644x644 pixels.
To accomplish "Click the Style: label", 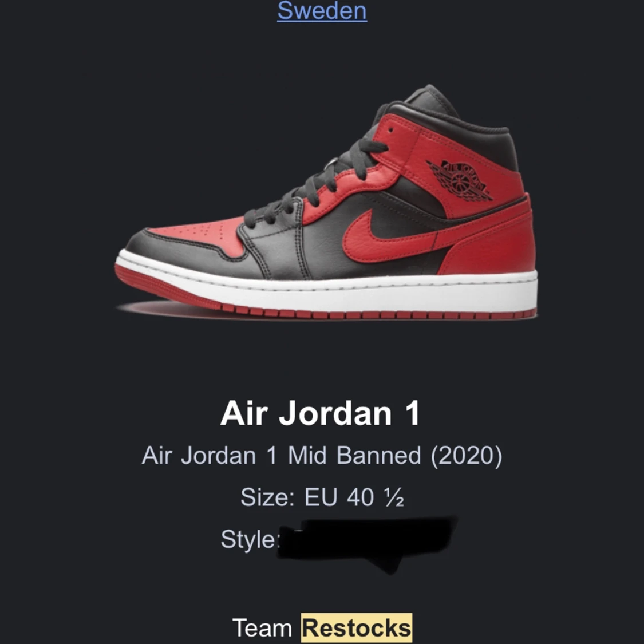I will 250,539.
